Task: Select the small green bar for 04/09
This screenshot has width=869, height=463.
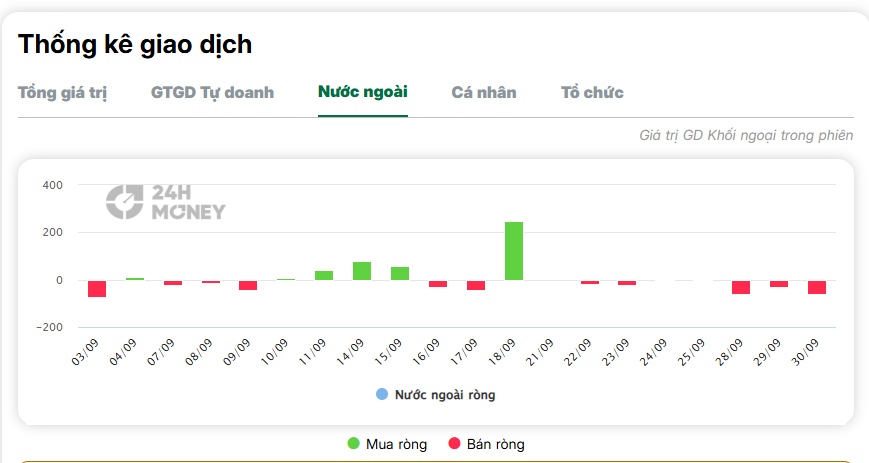Action: (x=135, y=279)
